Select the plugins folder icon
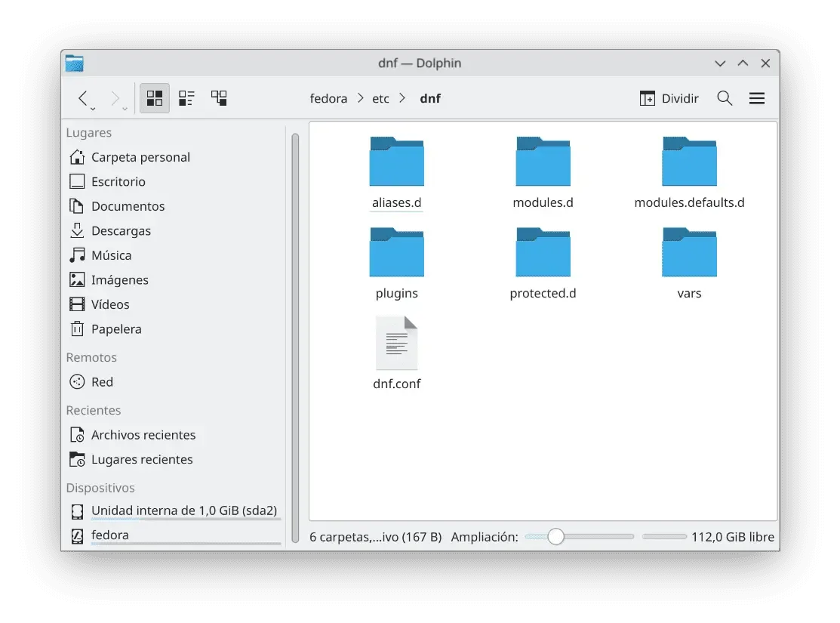840x623 pixels. (x=396, y=252)
